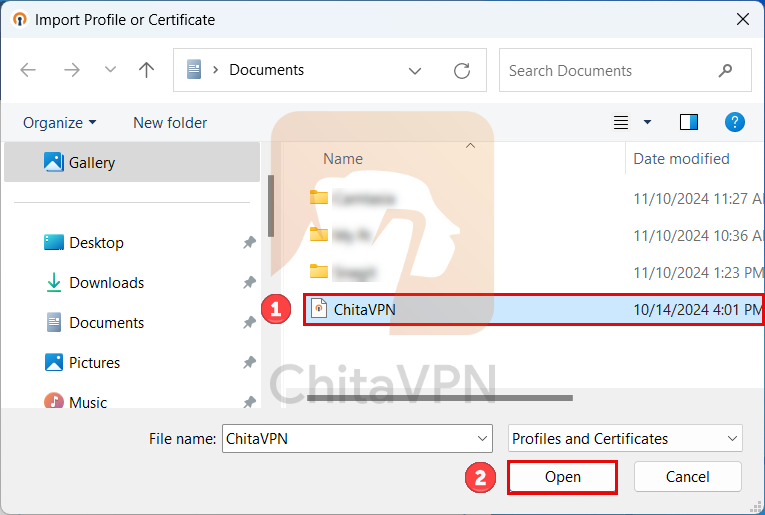Screen dimensions: 765x515
Task: Expand the address bar path history chevron
Action: click(415, 70)
